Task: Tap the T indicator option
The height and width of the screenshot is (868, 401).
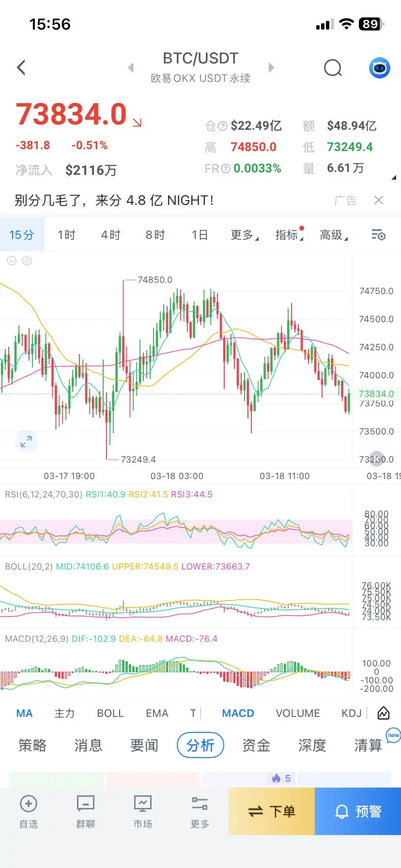Action: [x=193, y=713]
